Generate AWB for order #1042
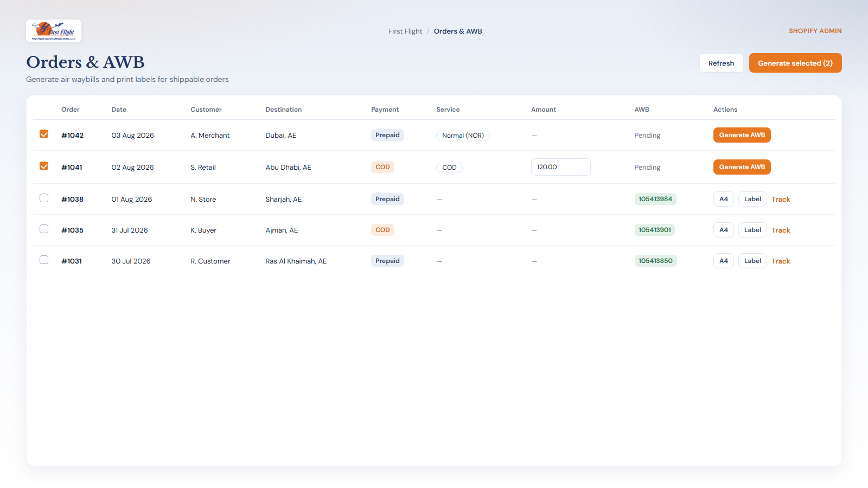The image size is (868, 488). click(742, 135)
